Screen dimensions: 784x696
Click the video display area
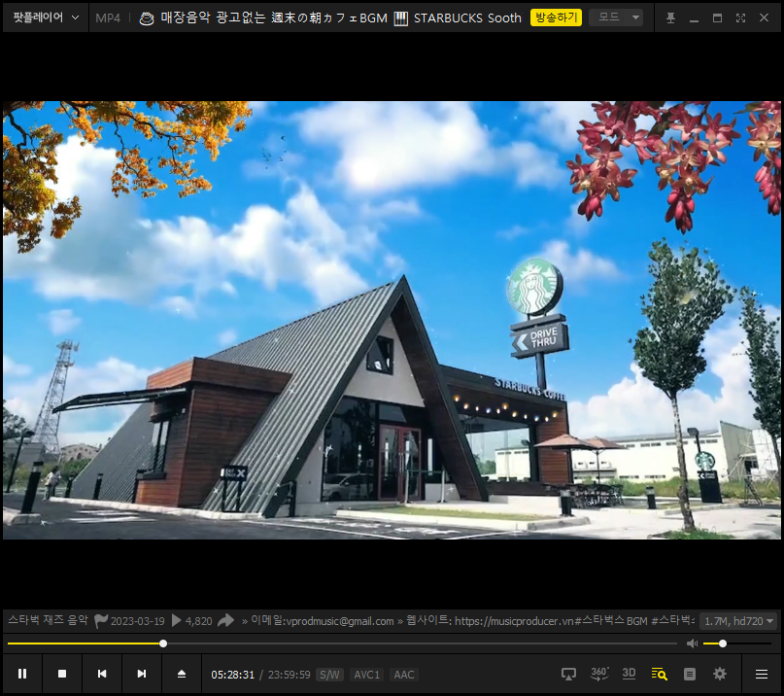(x=392, y=320)
